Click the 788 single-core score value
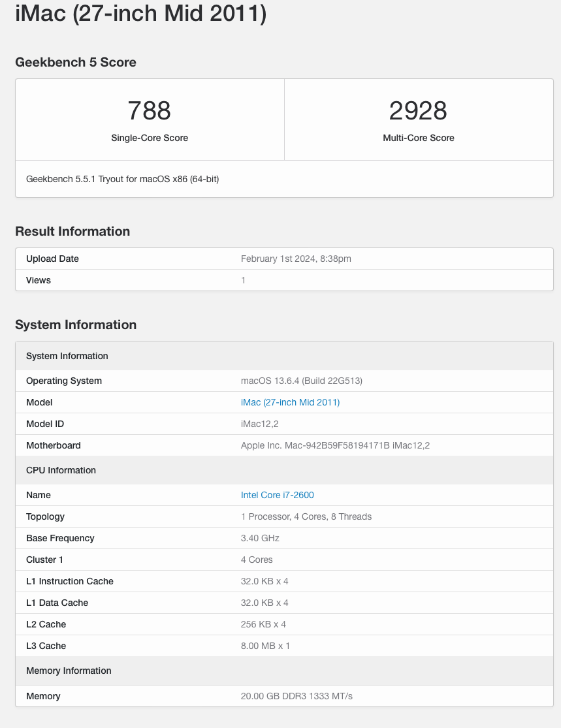This screenshot has height=728, width=561. pos(150,111)
